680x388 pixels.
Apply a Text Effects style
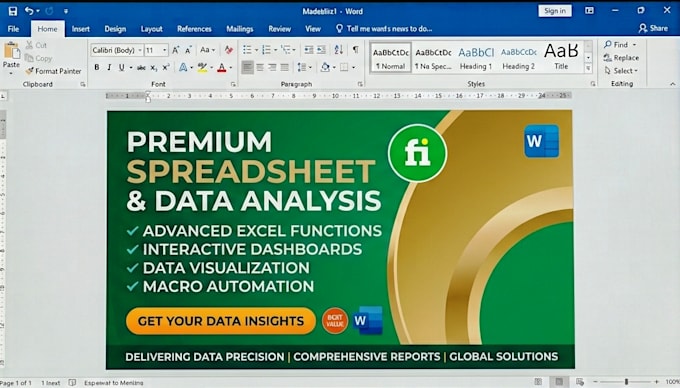point(183,68)
